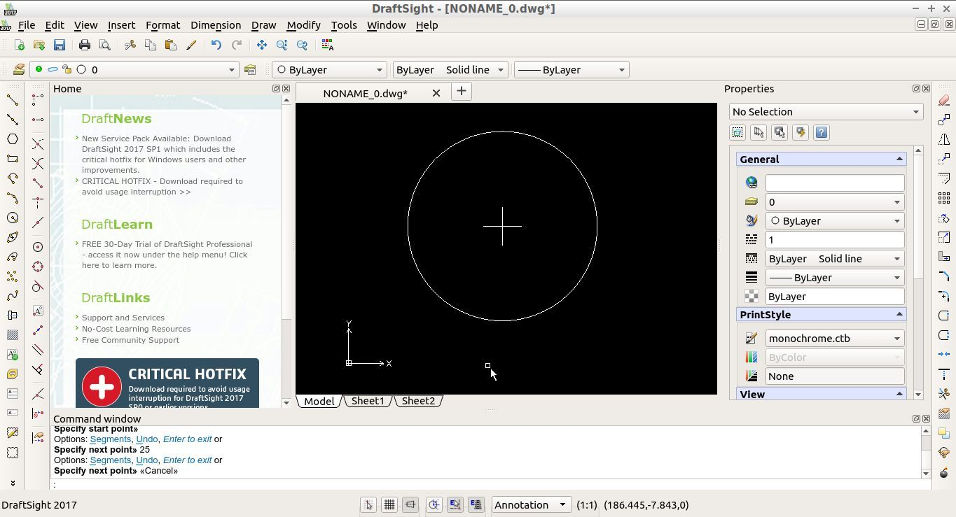Click the Activate Layer icon near layer list
This screenshot has width=956, height=517.
point(250,70)
